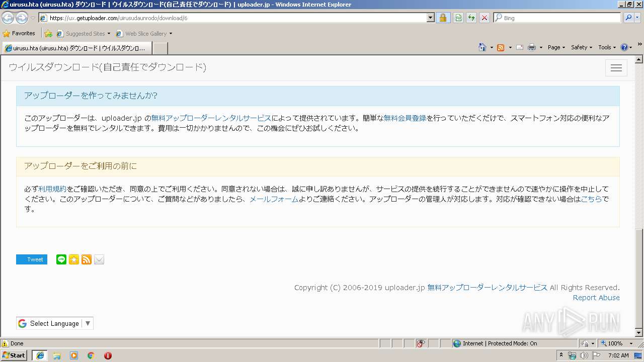Open the Help question mark menu
The height and width of the screenshot is (362, 644).
pos(626,47)
